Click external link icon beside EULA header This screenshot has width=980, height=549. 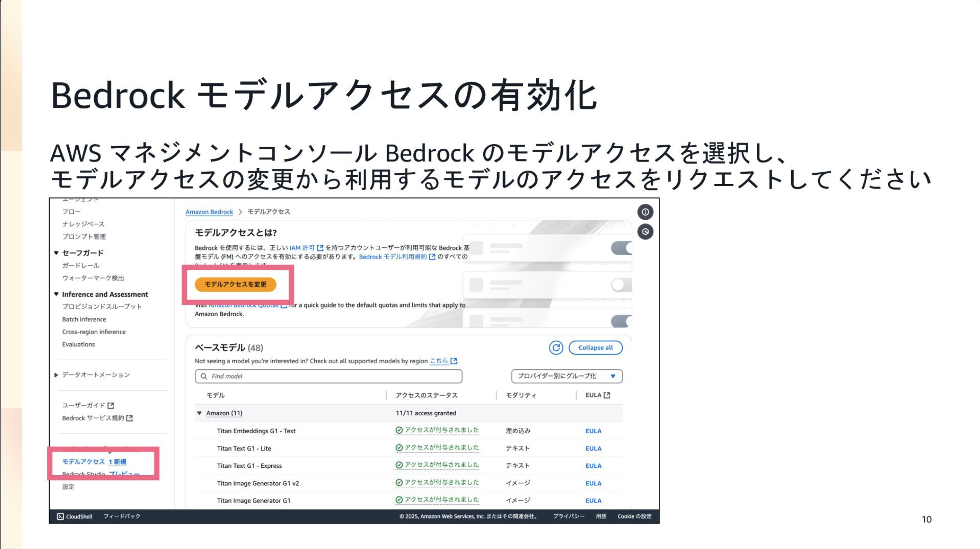point(607,395)
